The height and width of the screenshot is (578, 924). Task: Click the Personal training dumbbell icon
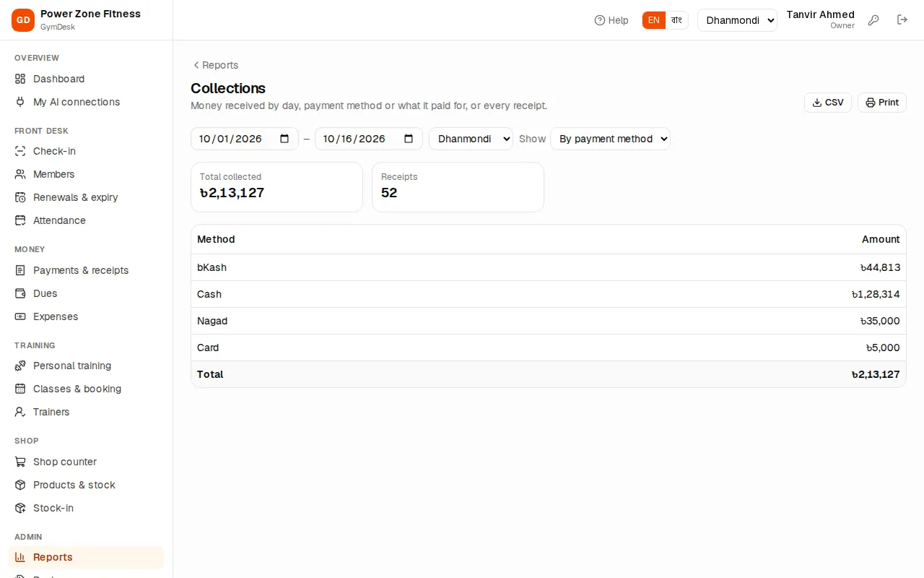click(20, 366)
